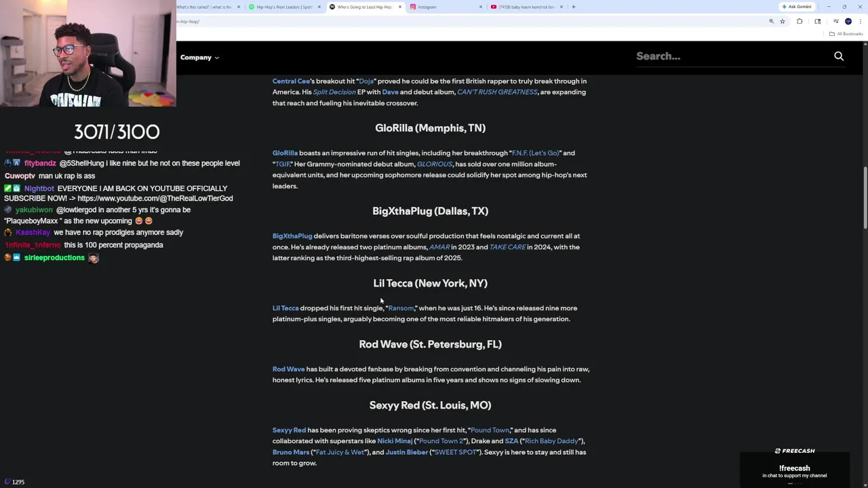Open the first Pound Town song link

pos(490,430)
